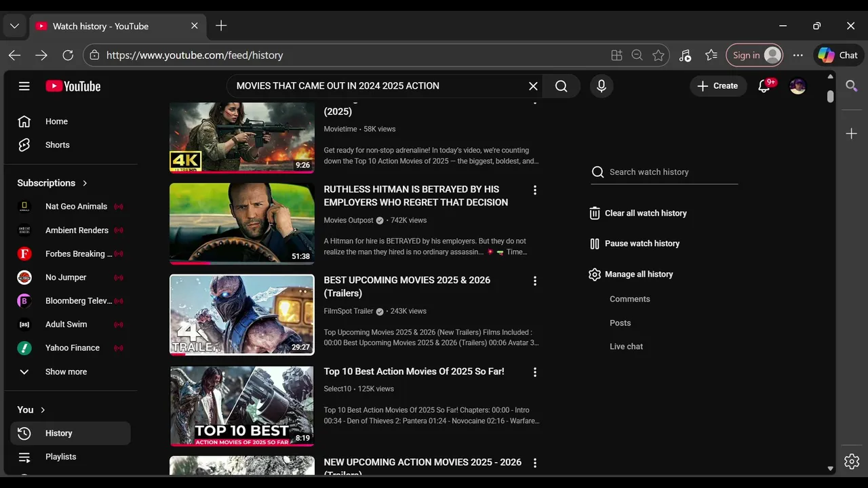Screen dimensions: 868x488
Task: Open the tab actions dropdown
Action: point(14,26)
